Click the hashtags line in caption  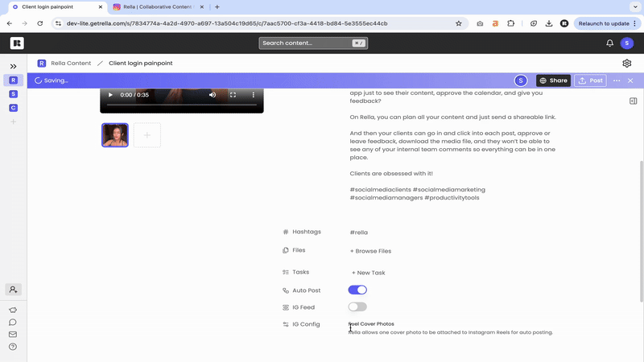tap(417, 194)
